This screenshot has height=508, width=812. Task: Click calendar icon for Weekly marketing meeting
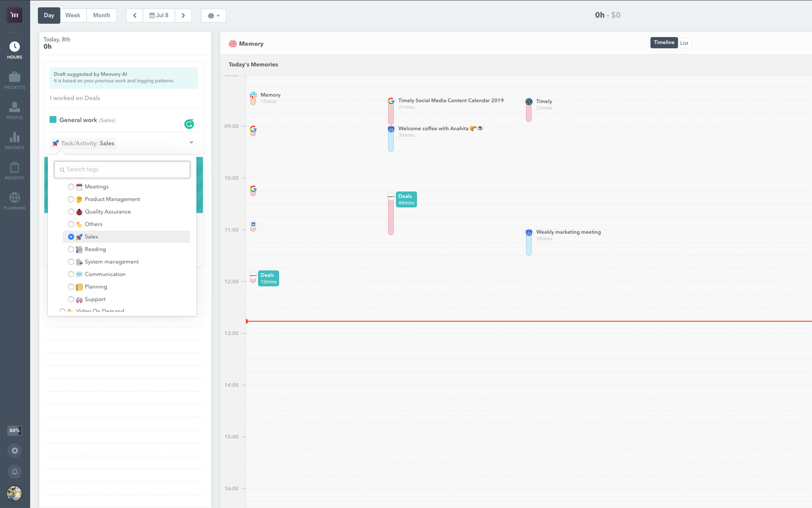[x=529, y=233]
